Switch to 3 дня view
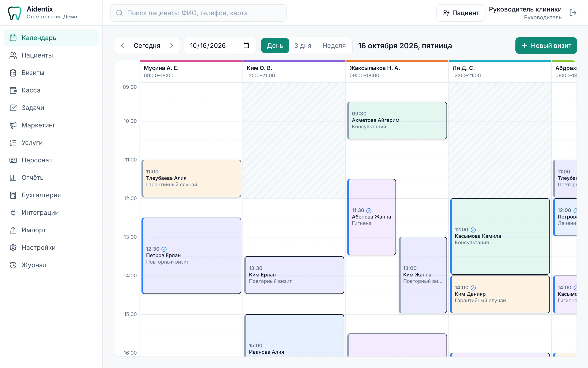Screen dimensions: 588x368 303,46
